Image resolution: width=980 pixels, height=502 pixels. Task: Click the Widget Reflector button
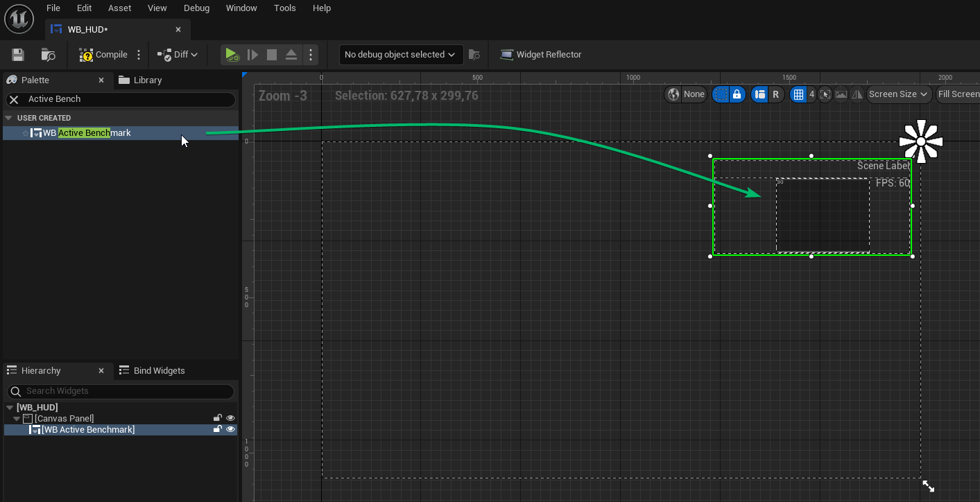(x=540, y=55)
